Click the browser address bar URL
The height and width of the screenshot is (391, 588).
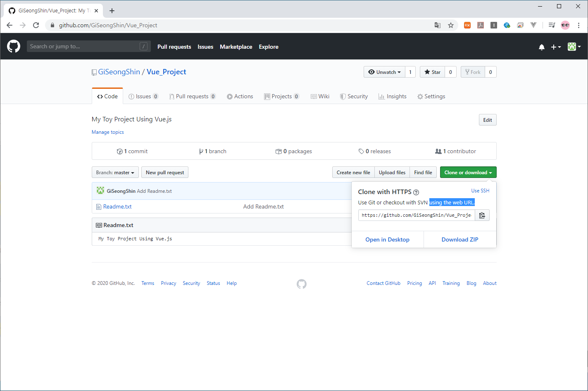pos(108,25)
